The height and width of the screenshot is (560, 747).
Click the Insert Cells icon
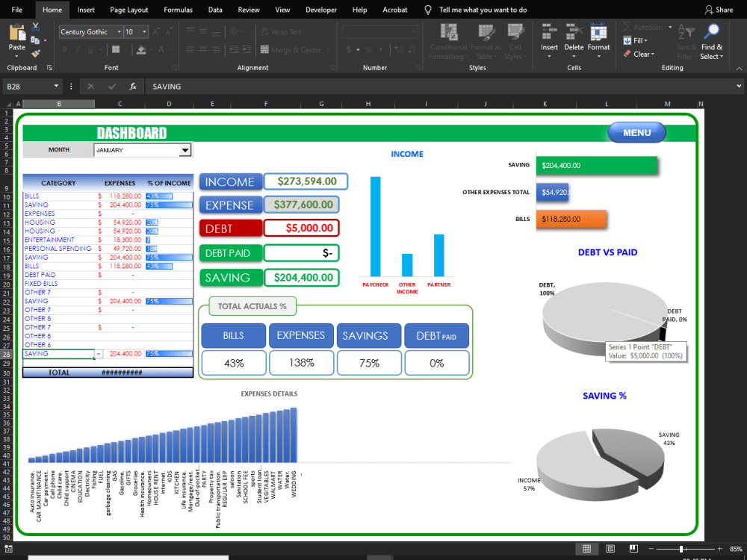click(x=549, y=37)
